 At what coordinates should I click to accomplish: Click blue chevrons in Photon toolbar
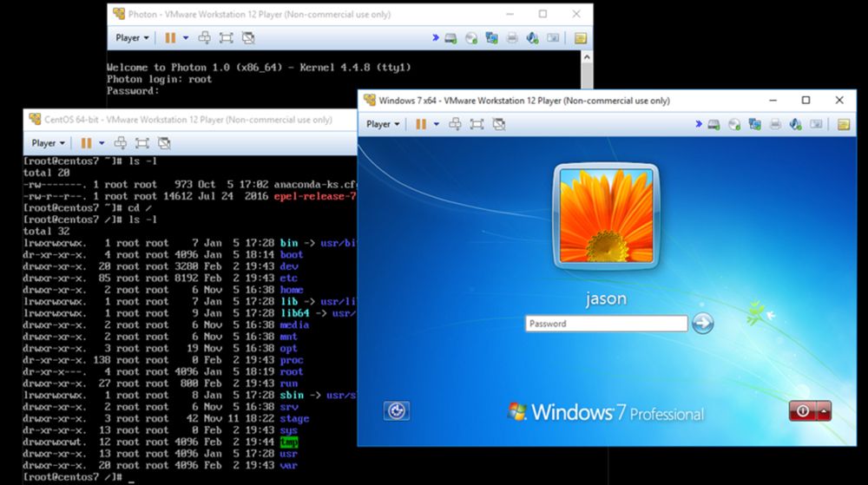(x=436, y=38)
